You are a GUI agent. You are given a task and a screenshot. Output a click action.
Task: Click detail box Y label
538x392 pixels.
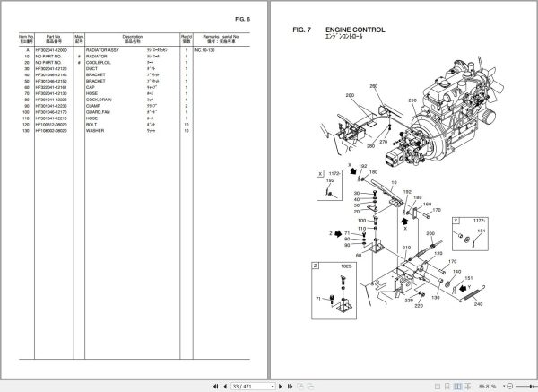456,221
